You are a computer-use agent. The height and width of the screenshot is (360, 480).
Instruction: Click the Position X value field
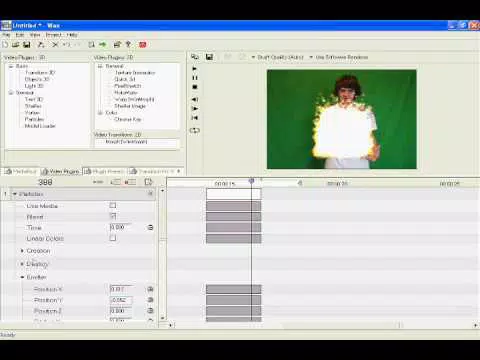(x=121, y=289)
